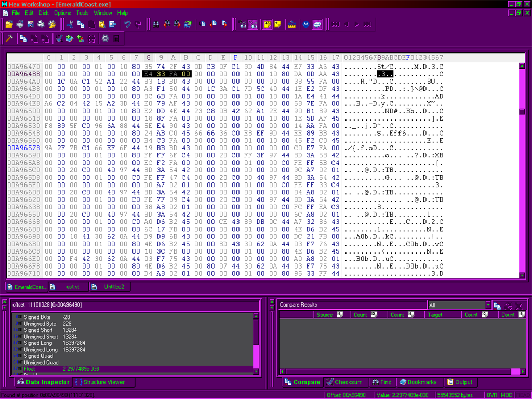The width and height of the screenshot is (532, 399).
Task: Close the Data Inspector pane with X button
Action: point(4,302)
